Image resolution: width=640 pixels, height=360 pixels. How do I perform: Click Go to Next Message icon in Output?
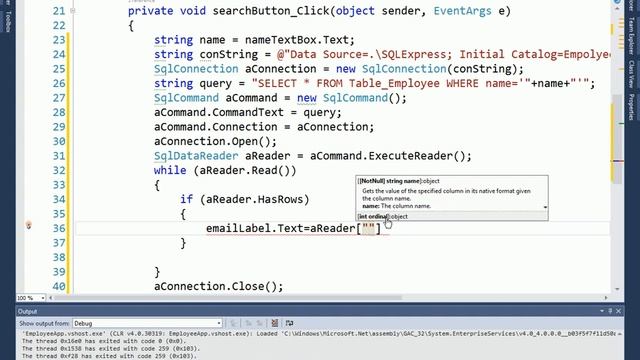click(x=259, y=323)
